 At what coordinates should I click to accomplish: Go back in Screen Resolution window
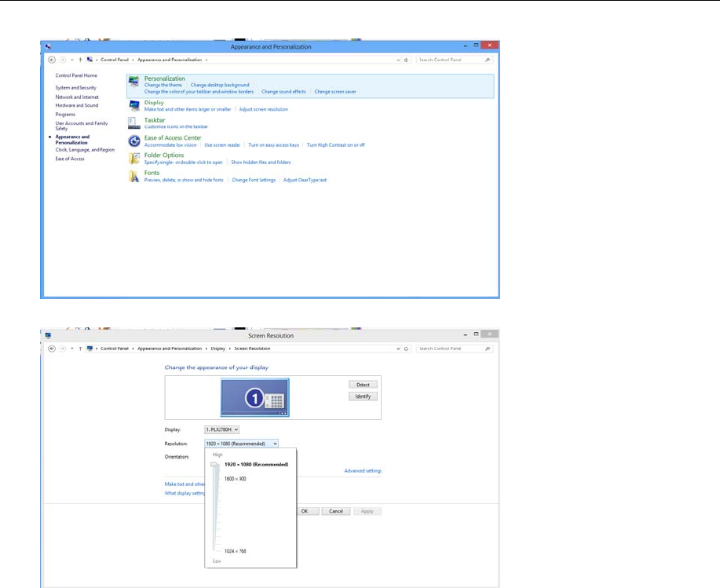click(52, 349)
